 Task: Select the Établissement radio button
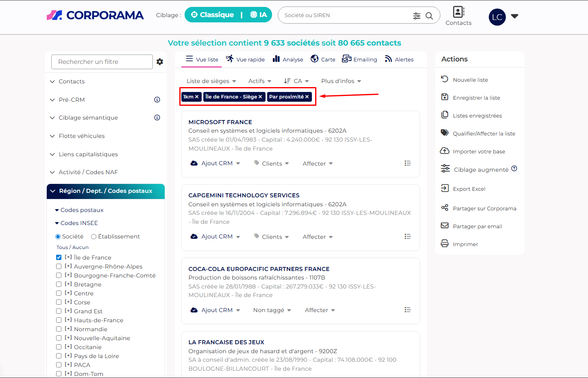click(x=94, y=237)
